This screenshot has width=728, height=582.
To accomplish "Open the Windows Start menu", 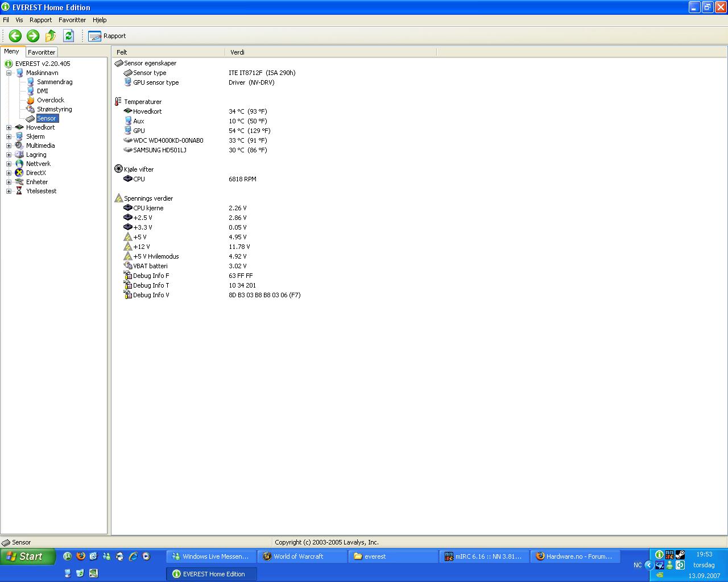I will 28,556.
